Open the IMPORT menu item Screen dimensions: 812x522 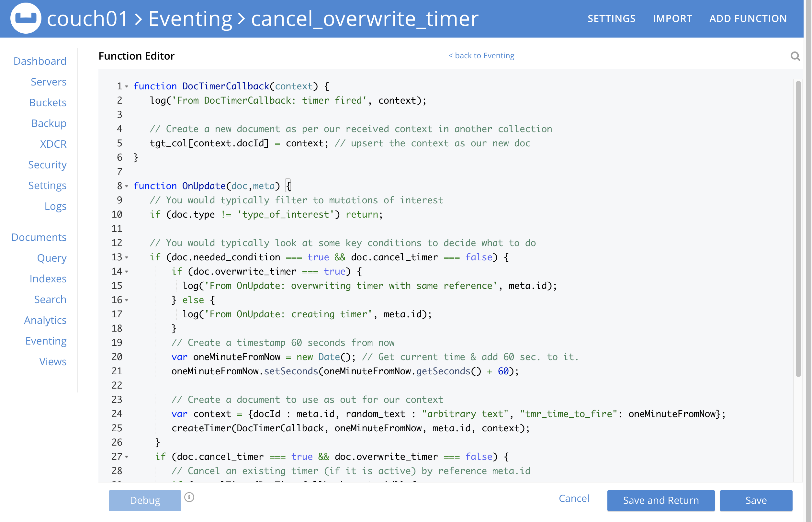point(672,18)
